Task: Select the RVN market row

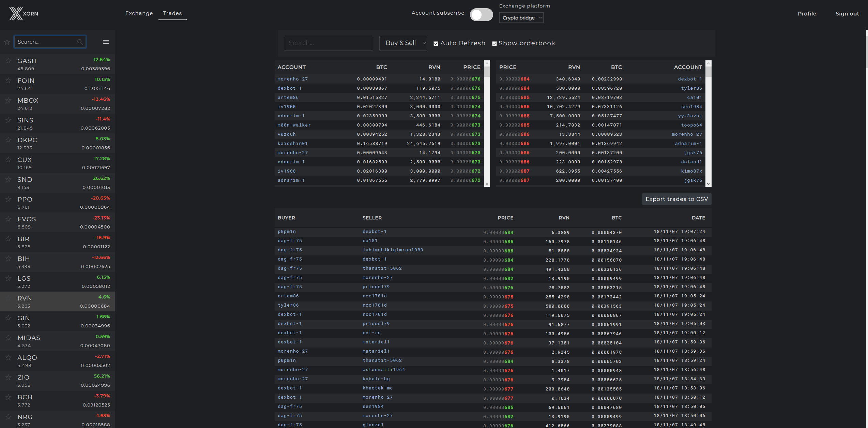Action: tap(57, 301)
